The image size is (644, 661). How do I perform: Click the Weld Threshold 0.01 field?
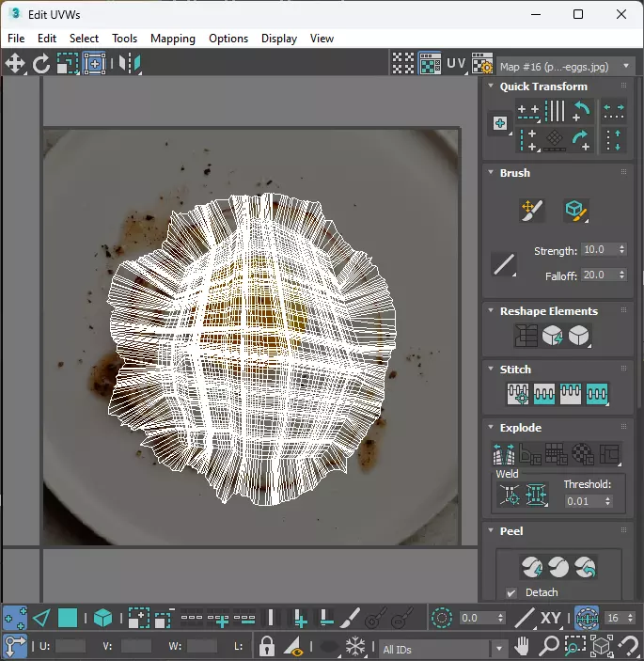pos(584,501)
